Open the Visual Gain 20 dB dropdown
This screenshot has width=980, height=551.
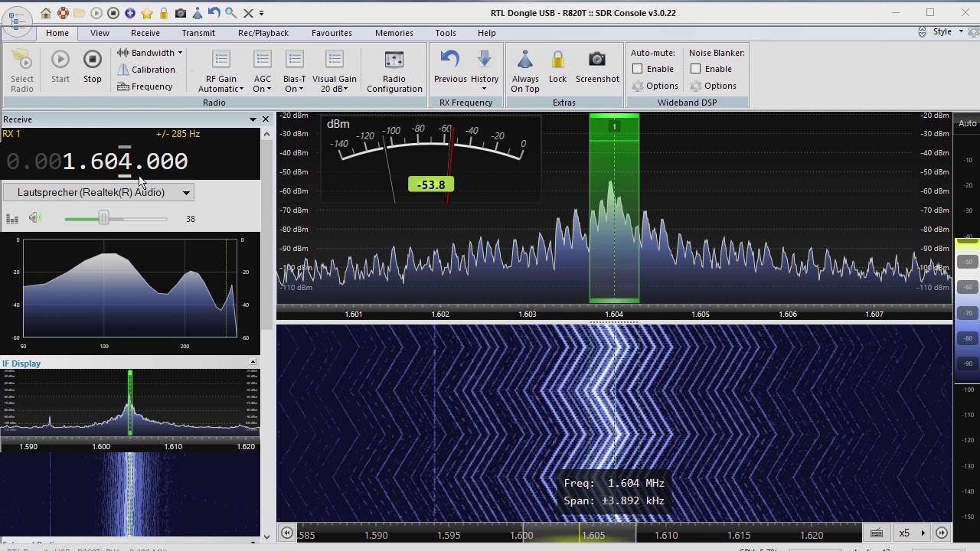[335, 72]
